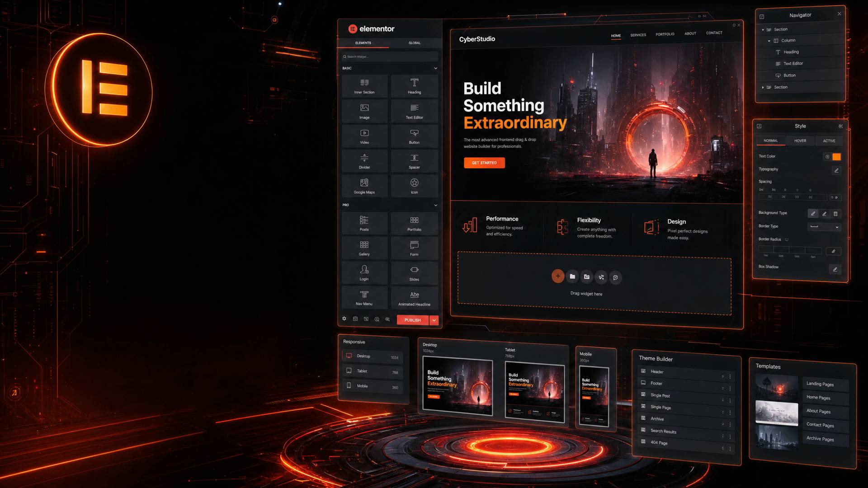
Task: Select the Icon widget
Action: point(414,186)
